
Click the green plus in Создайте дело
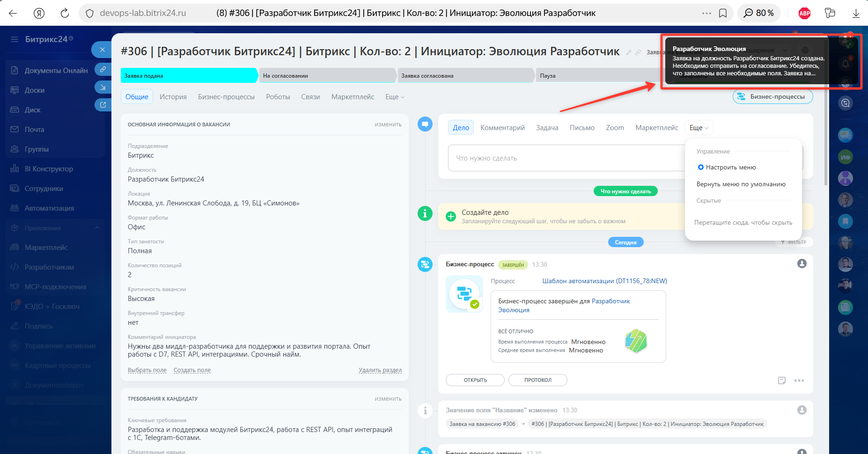tap(450, 216)
